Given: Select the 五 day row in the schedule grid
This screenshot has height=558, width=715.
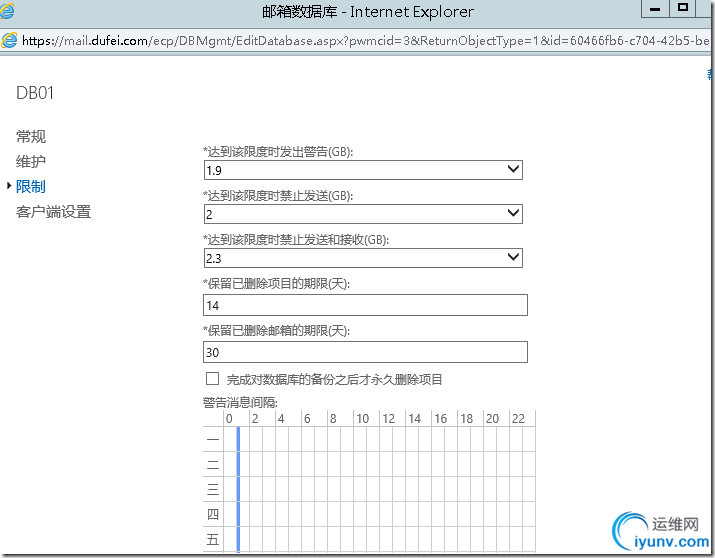Looking at the screenshot, I should 213,540.
